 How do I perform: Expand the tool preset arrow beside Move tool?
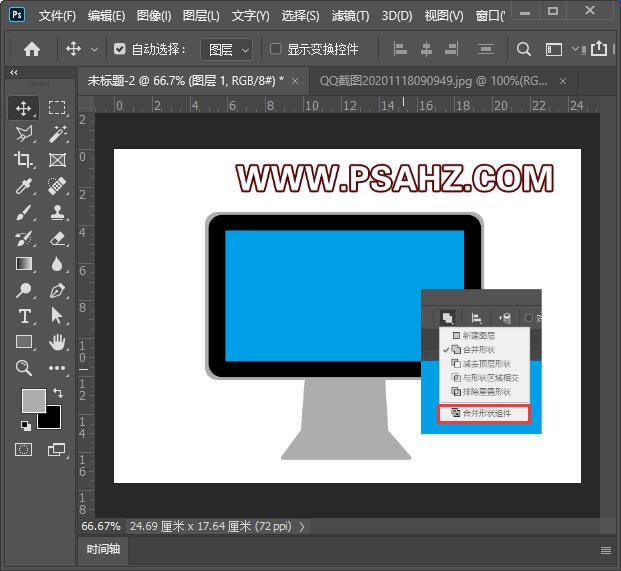pos(94,50)
